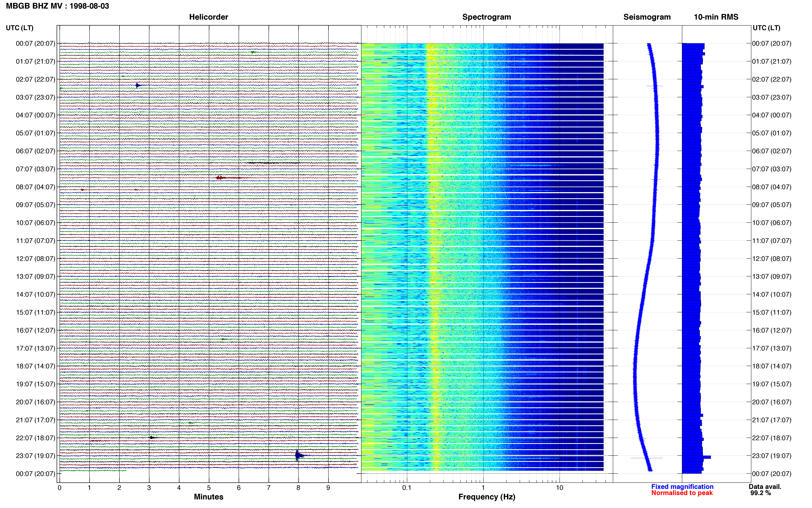This screenshot has width=812, height=508.
Task: Click the 'Frequency (Hz)' axis label
Action: (x=487, y=497)
